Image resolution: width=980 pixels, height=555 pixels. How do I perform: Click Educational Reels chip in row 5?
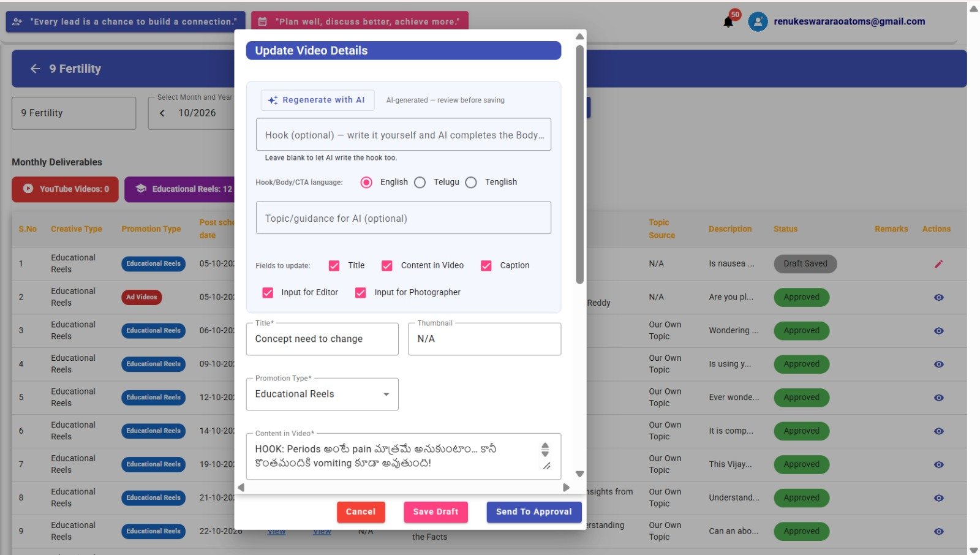coord(153,398)
